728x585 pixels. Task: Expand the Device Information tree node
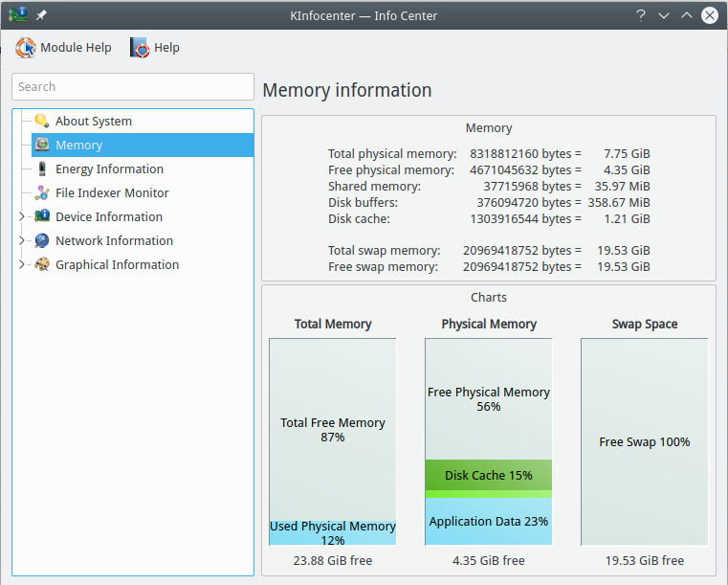pos(21,216)
